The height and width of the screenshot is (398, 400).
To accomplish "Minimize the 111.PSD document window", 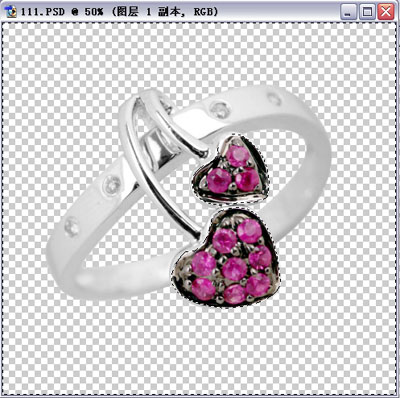I will 348,12.
